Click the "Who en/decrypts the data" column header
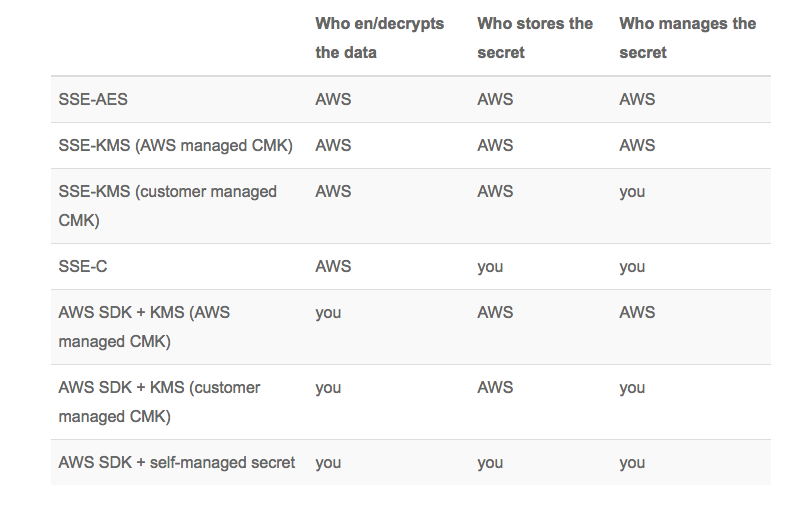This screenshot has height=513, width=807. click(379, 37)
